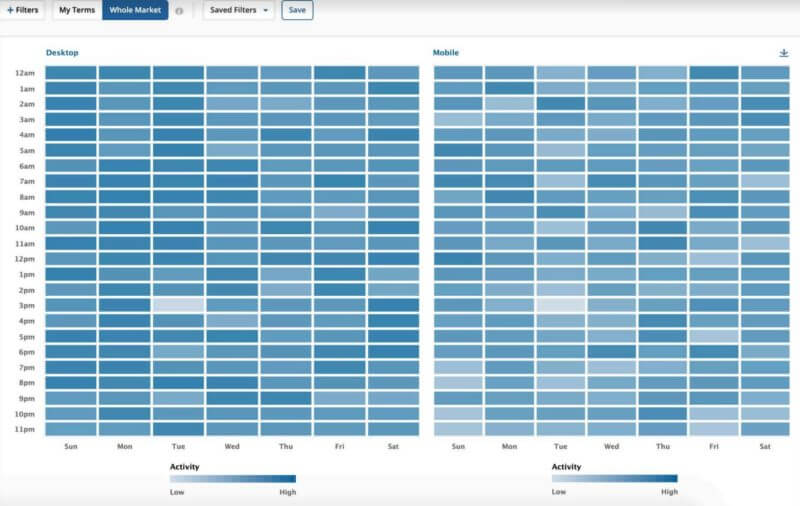800x506 pixels.
Task: Click Desktop Activity legend gradient bar
Action: 232,478
